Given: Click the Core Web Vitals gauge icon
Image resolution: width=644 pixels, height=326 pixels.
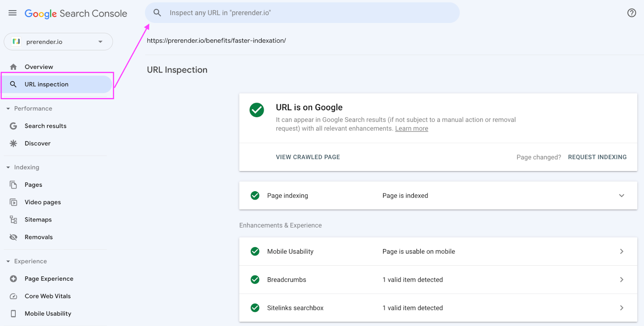Looking at the screenshot, I should (13, 296).
